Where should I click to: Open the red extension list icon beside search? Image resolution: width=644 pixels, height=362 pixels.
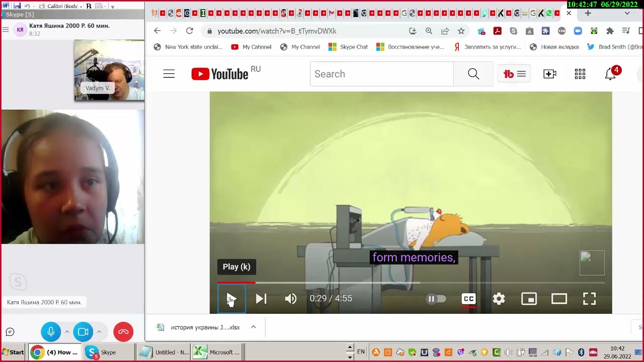point(514,74)
